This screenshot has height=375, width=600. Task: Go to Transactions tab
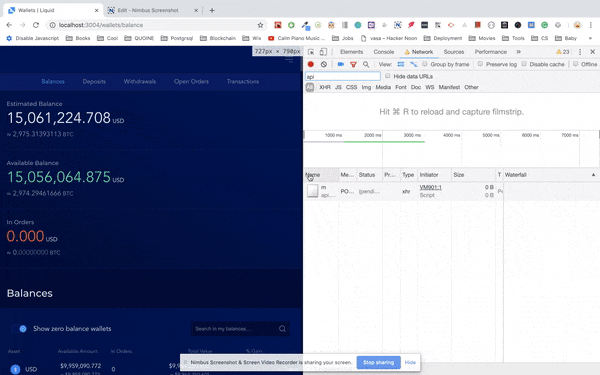(243, 82)
